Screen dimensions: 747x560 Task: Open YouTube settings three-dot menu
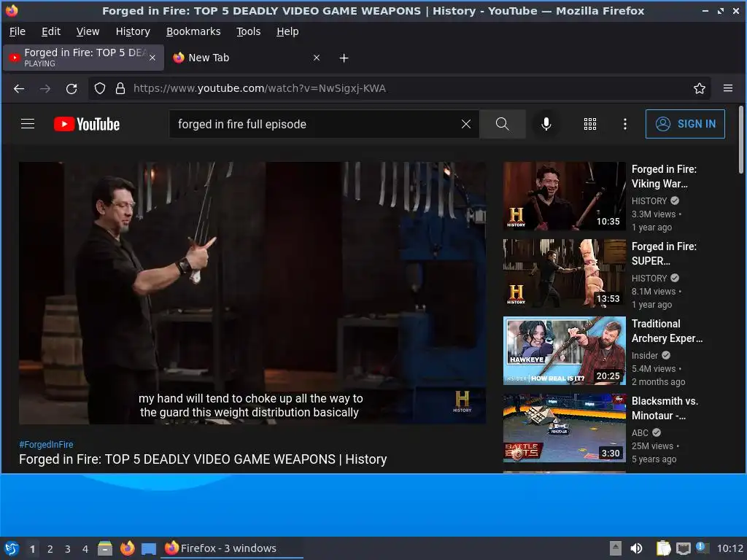tap(624, 124)
